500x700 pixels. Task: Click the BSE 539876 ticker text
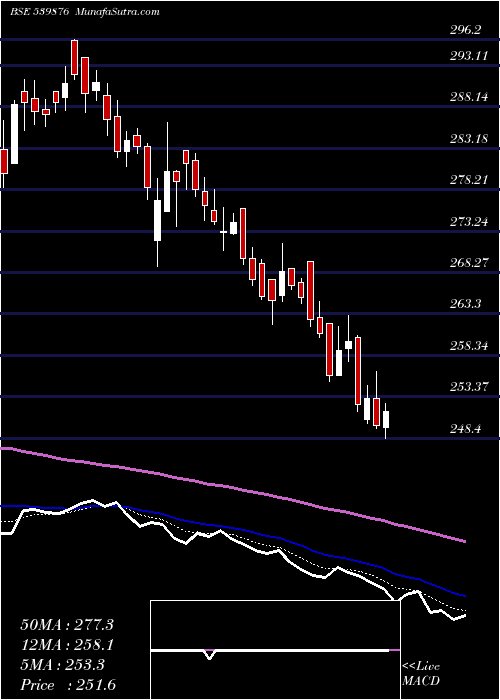39,11
